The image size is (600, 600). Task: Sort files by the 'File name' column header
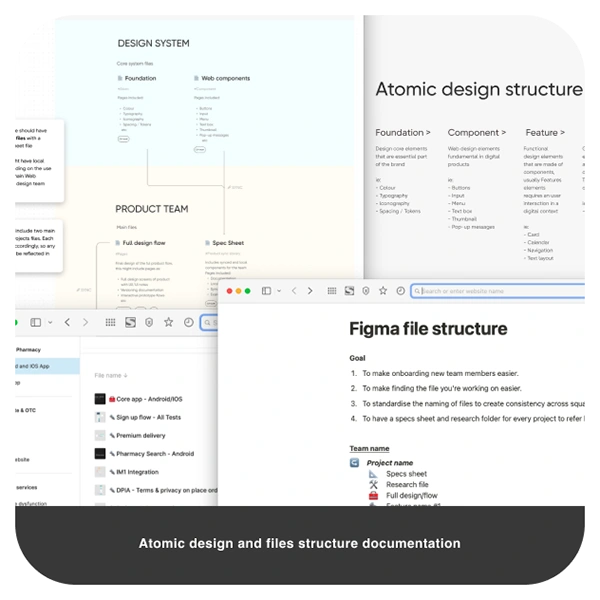point(111,375)
